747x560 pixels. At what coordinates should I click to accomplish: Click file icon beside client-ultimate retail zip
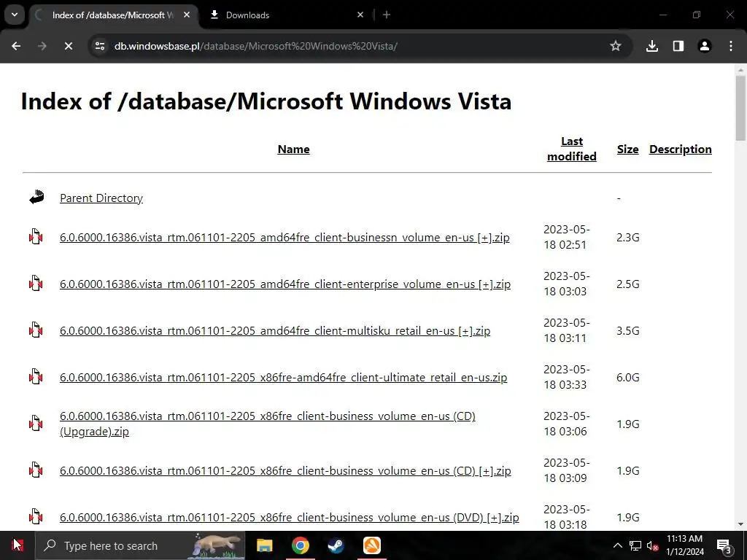(x=36, y=376)
